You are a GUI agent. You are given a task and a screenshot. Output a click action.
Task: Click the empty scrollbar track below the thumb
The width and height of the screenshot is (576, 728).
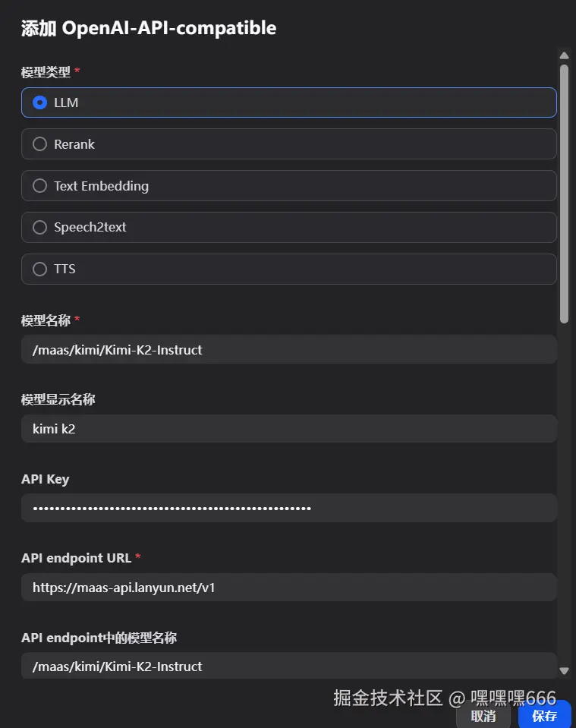(x=565, y=494)
